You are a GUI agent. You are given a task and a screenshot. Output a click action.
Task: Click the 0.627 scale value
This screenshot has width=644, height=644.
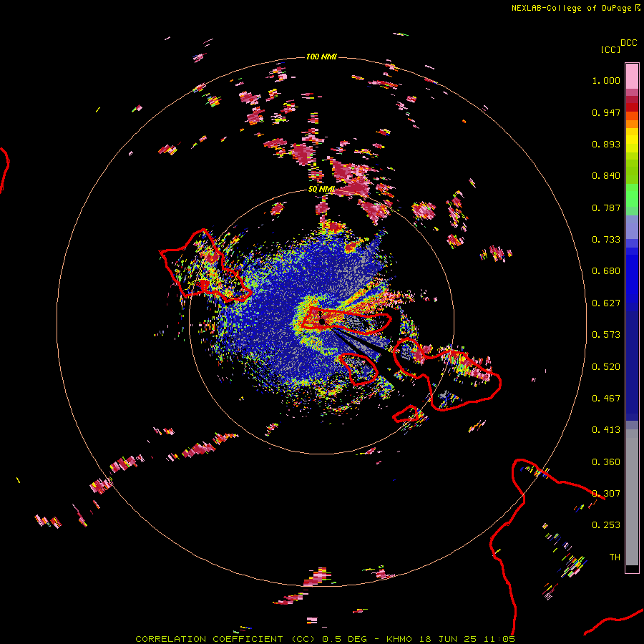[606, 303]
